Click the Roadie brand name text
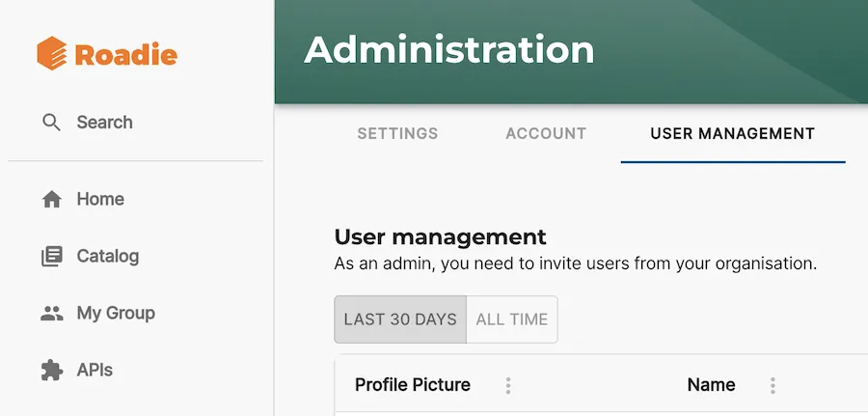This screenshot has height=416, width=868. (x=126, y=54)
